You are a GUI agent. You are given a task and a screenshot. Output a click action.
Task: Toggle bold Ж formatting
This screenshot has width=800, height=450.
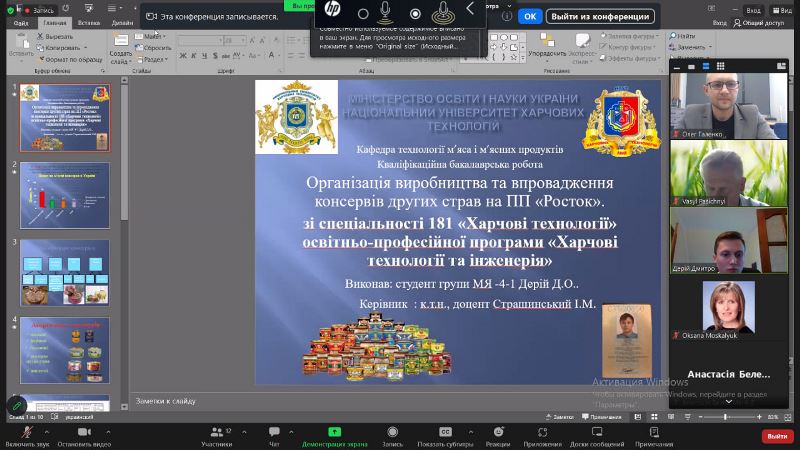click(183, 56)
